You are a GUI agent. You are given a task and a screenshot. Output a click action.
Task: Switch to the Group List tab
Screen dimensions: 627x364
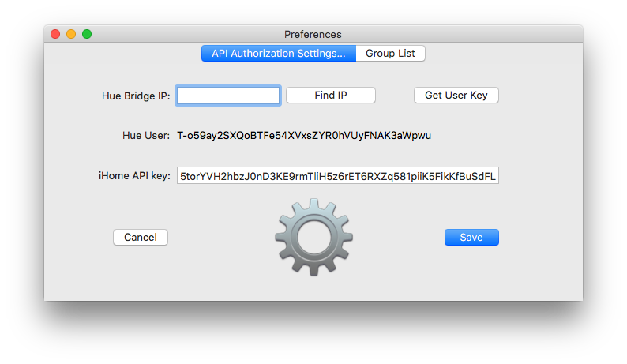pyautogui.click(x=390, y=53)
